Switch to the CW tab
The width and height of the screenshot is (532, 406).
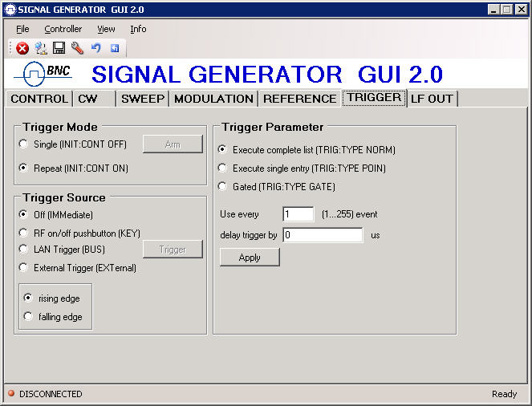[95, 99]
